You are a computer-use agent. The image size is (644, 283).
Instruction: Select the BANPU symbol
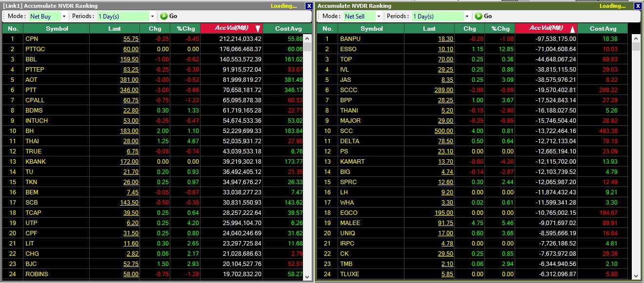coord(350,38)
